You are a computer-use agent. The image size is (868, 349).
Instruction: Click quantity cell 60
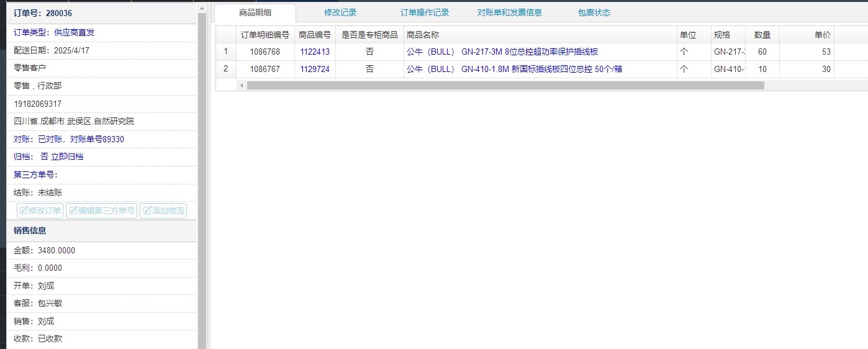(762, 52)
